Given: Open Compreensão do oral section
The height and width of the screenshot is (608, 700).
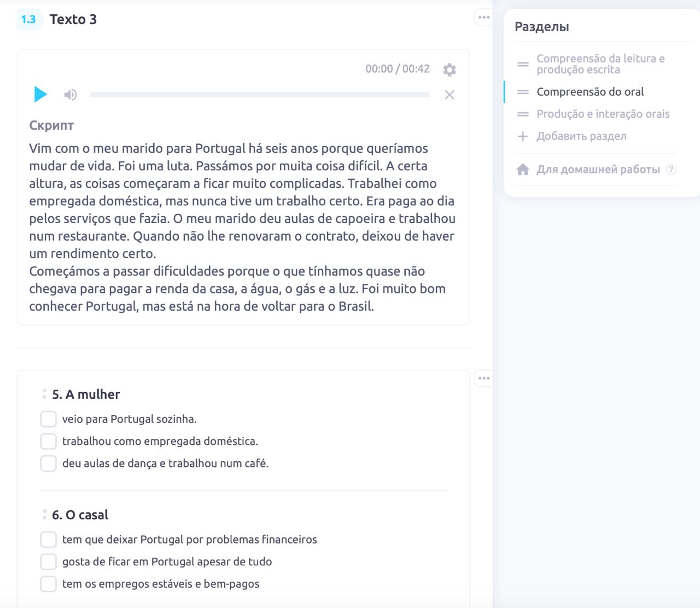Looking at the screenshot, I should pos(590,92).
